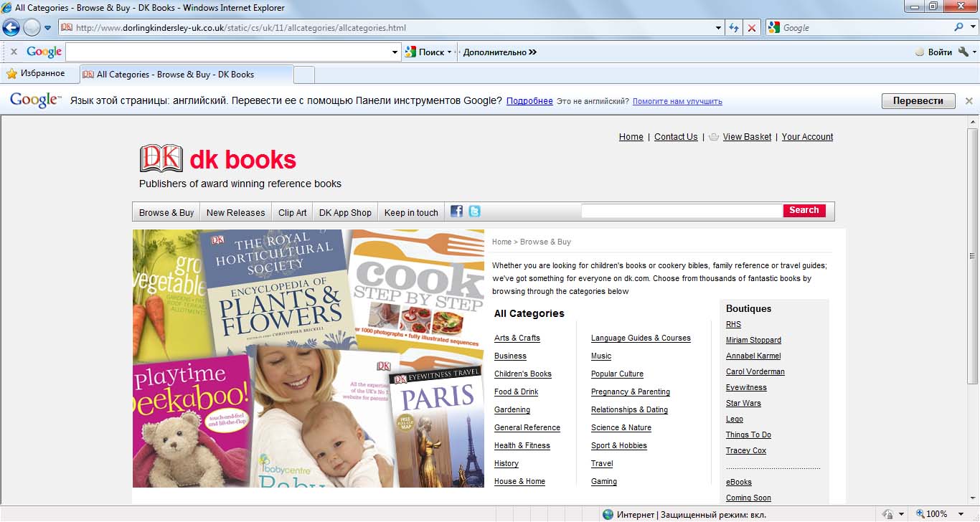Open the Travel category link
This screenshot has width=980, height=522.
(602, 464)
